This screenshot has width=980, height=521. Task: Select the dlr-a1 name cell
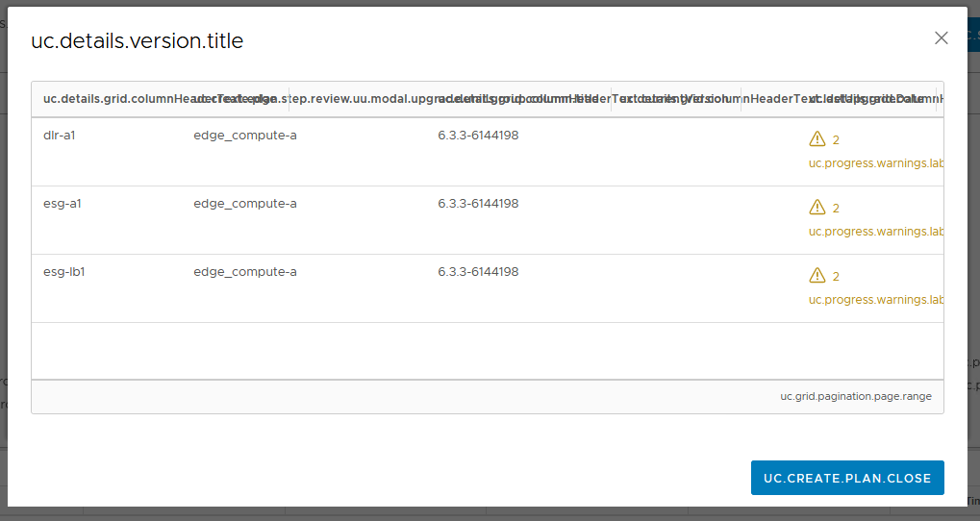[60, 136]
